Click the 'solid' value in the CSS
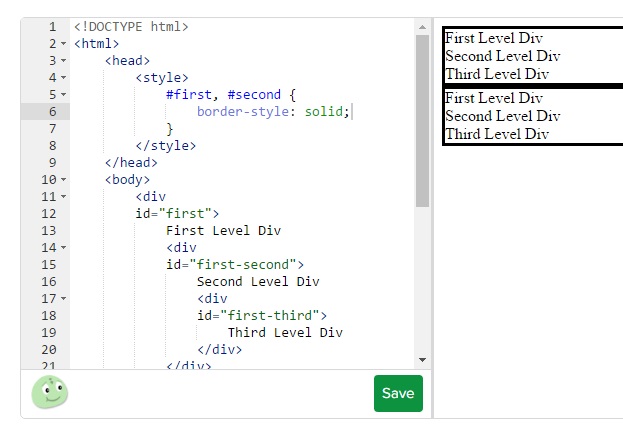The height and width of the screenshot is (441, 623). tap(323, 112)
